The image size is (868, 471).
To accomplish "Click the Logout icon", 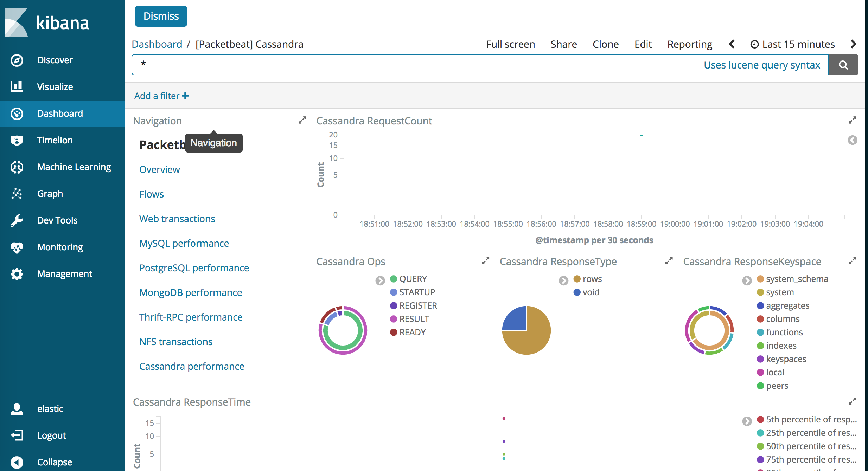I will (x=17, y=435).
